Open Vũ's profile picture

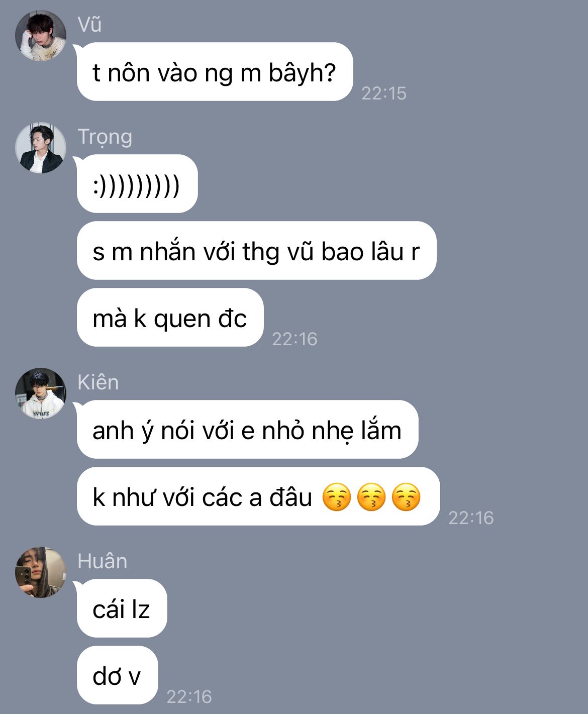coord(41,36)
